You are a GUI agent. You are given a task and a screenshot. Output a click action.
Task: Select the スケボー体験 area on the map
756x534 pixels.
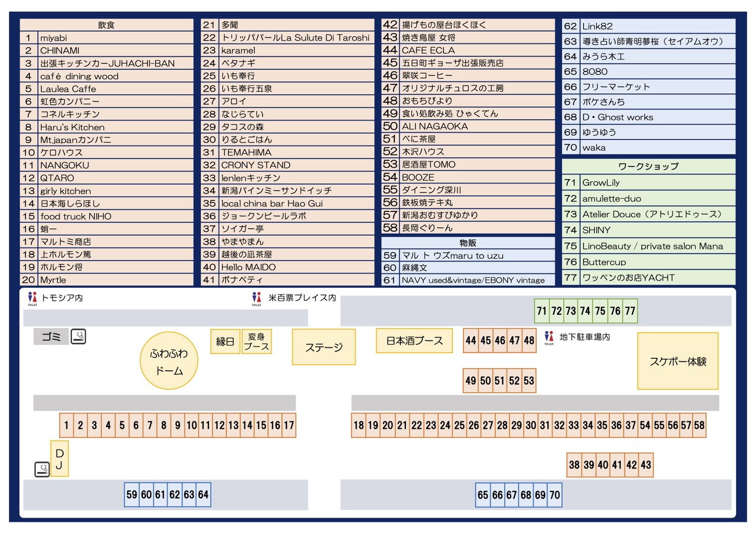[x=678, y=361]
